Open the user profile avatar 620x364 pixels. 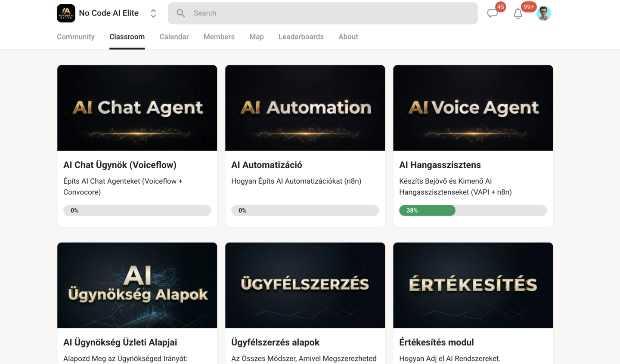pos(544,13)
